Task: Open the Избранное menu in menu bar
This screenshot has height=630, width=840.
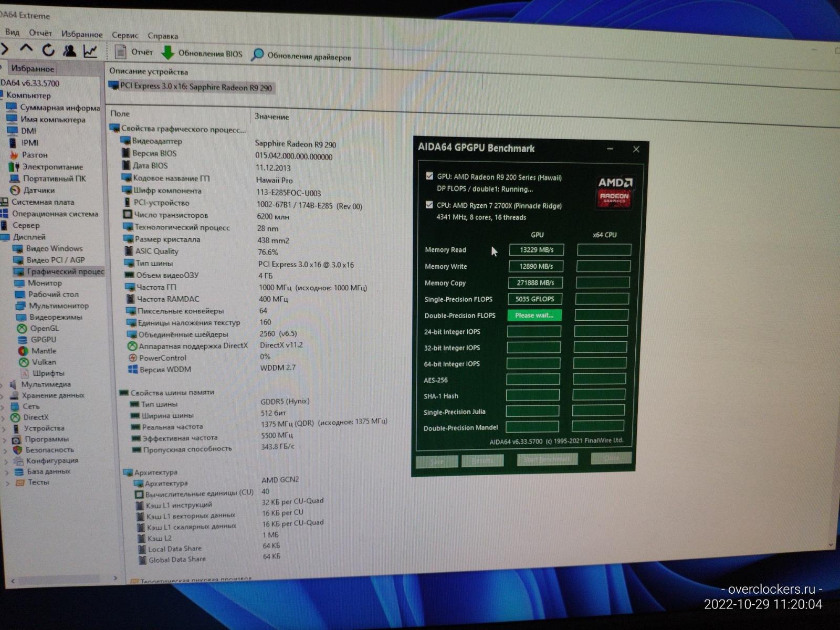Action: [82, 34]
